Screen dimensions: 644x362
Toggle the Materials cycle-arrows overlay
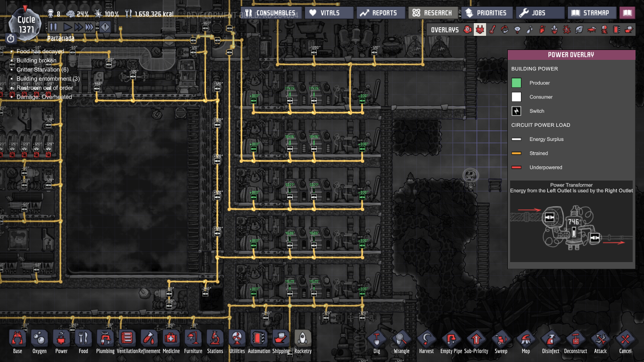coord(505,30)
